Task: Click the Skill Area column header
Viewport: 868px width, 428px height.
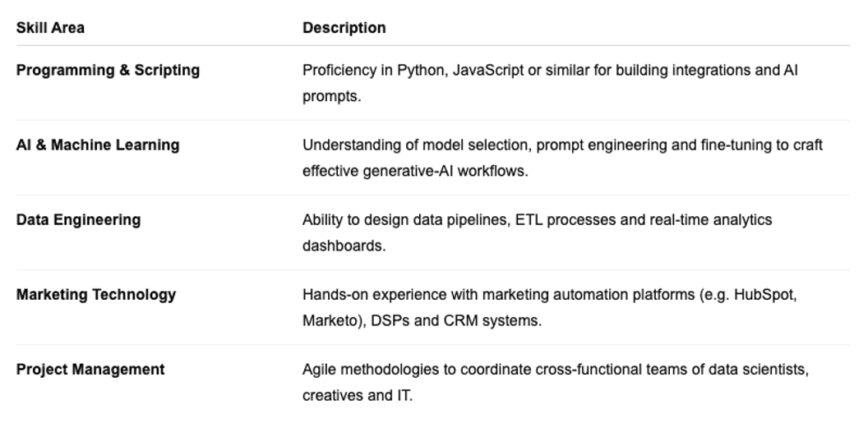Action: (x=50, y=28)
